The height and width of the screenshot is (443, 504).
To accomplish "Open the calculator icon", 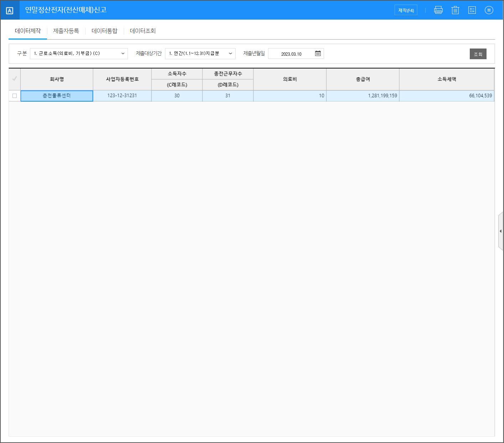I will point(472,10).
